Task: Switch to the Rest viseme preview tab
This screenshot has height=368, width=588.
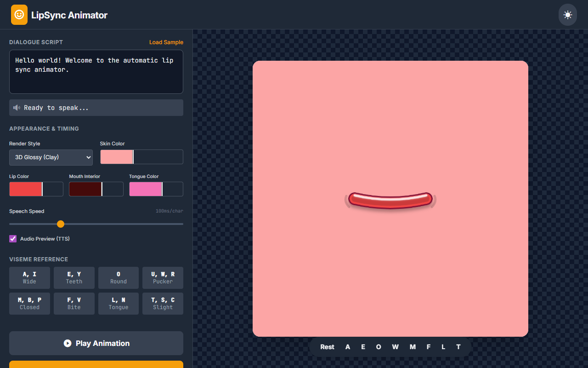Action: tap(327, 347)
